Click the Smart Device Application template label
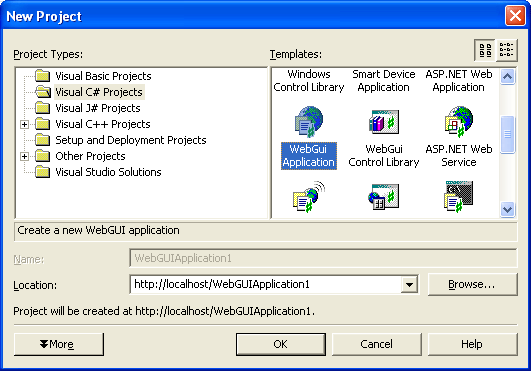Viewport: 531px width, 371px height. click(x=384, y=81)
